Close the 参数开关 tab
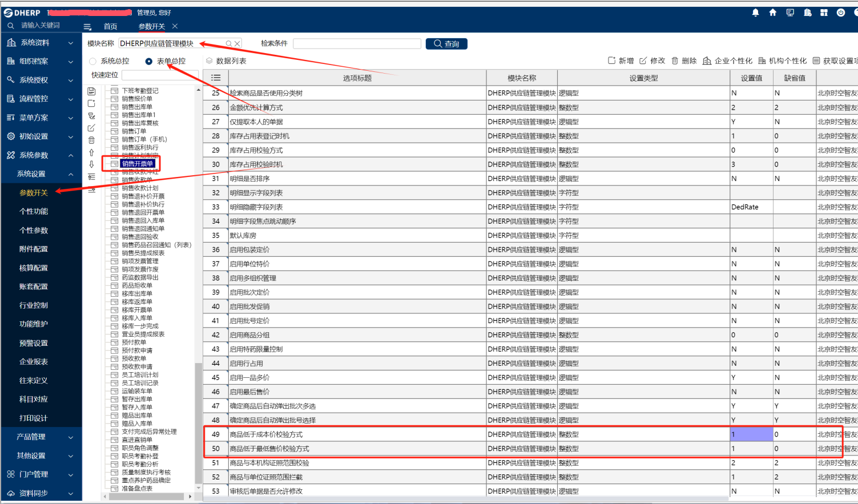Viewport: 858px width, 504px height. pyautogui.click(x=175, y=26)
